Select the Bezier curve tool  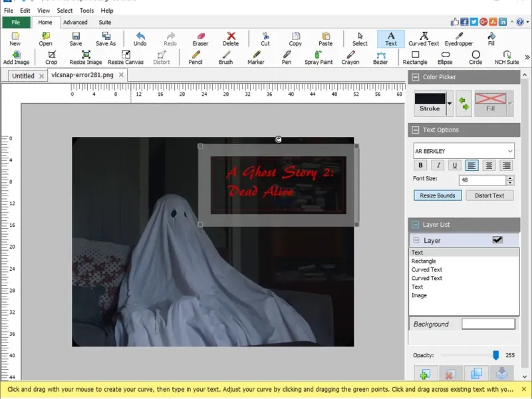pos(380,57)
